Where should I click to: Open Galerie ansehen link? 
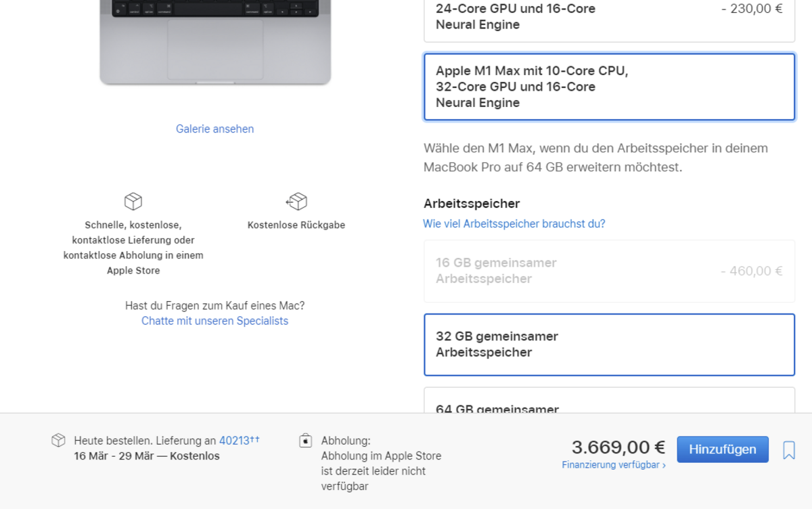coord(215,129)
